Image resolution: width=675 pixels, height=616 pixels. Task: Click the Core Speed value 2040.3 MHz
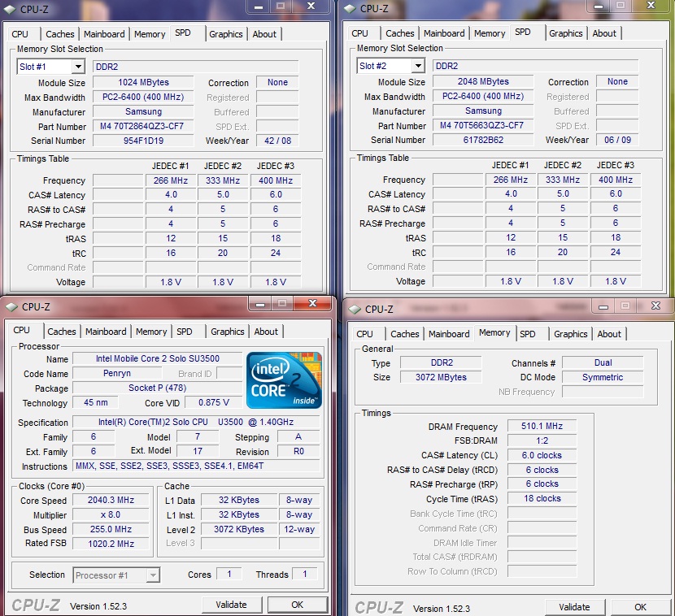pos(111,500)
